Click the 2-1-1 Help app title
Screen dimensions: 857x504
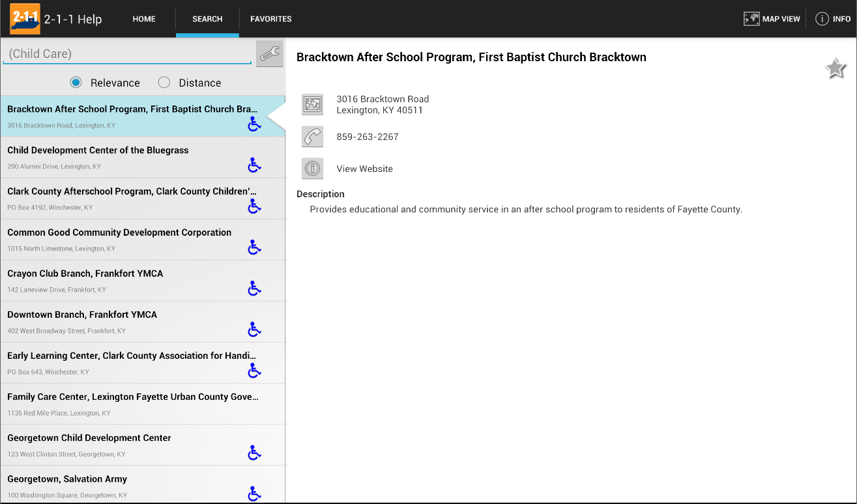click(73, 19)
